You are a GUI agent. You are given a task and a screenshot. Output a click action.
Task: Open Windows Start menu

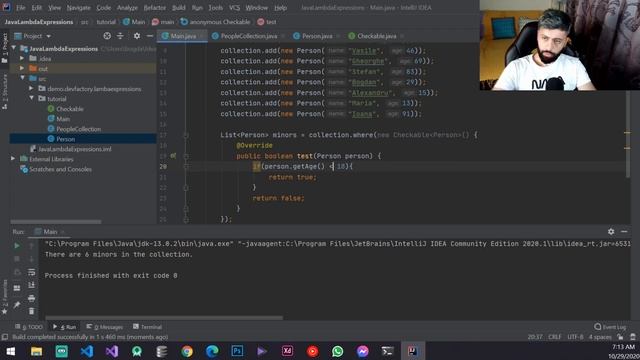click(x=11, y=351)
